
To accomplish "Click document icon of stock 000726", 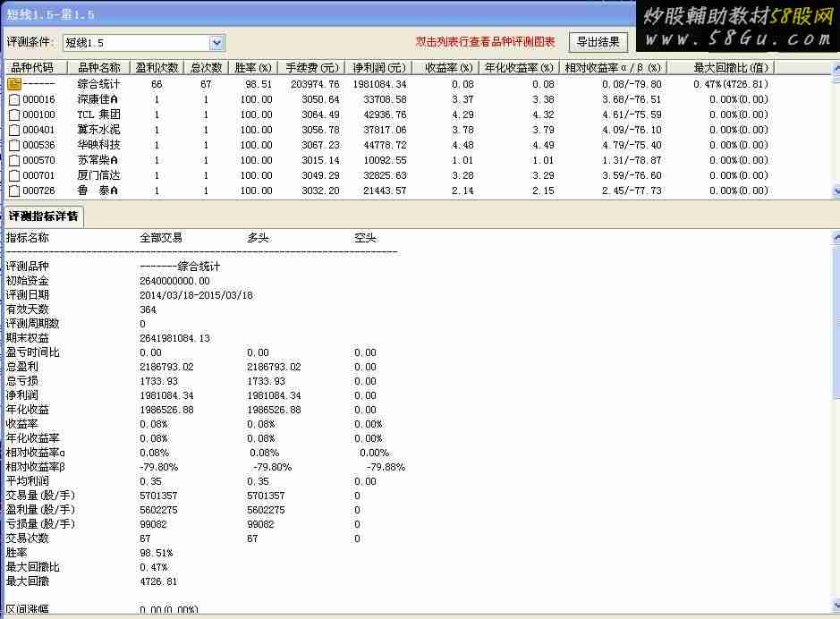I will coord(14,191).
